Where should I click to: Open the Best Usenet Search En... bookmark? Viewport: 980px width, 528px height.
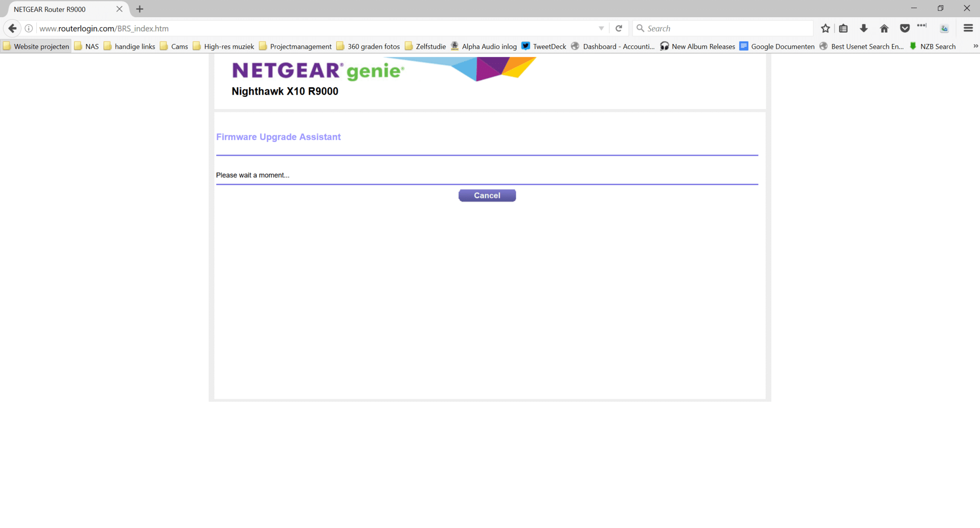(862, 46)
